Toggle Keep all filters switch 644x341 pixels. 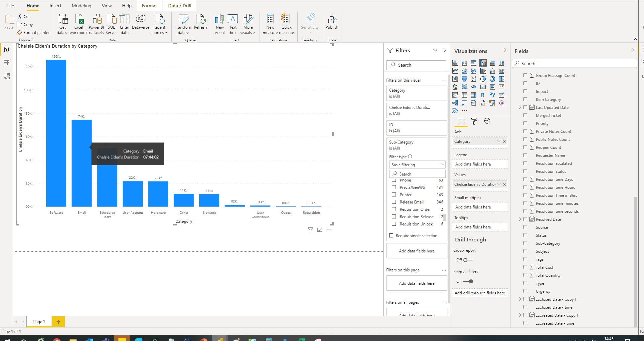[x=468, y=281]
